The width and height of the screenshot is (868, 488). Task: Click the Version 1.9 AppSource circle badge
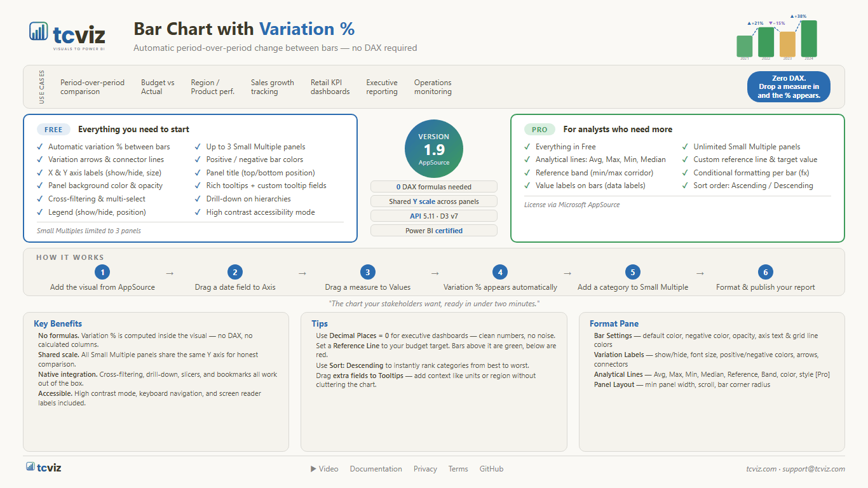tap(434, 149)
